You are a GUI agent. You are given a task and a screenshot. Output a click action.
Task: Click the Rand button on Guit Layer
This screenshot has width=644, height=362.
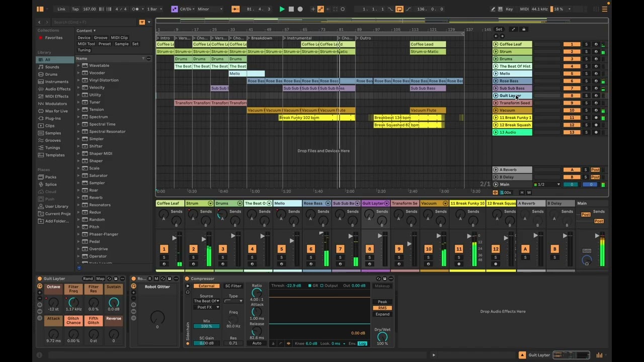click(x=88, y=279)
